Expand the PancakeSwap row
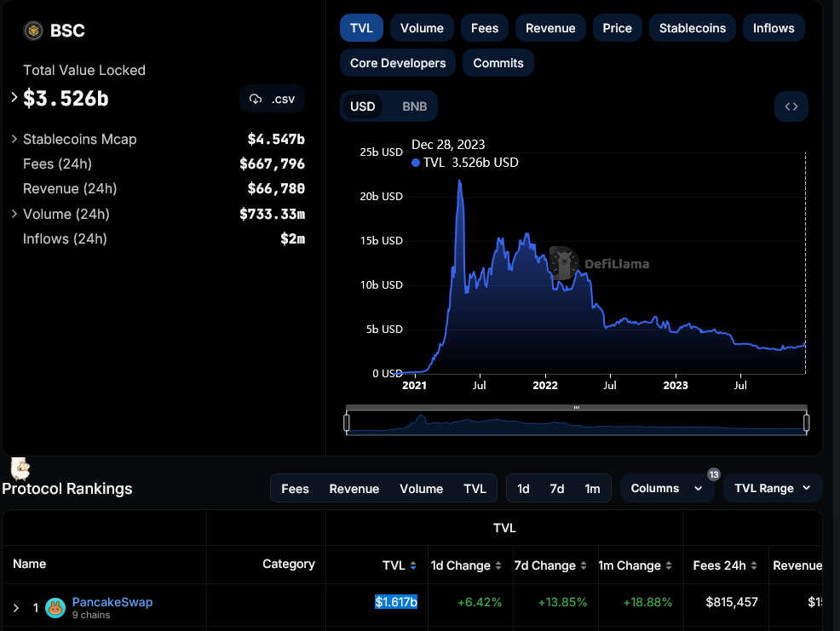This screenshot has height=631, width=840. tap(16, 608)
